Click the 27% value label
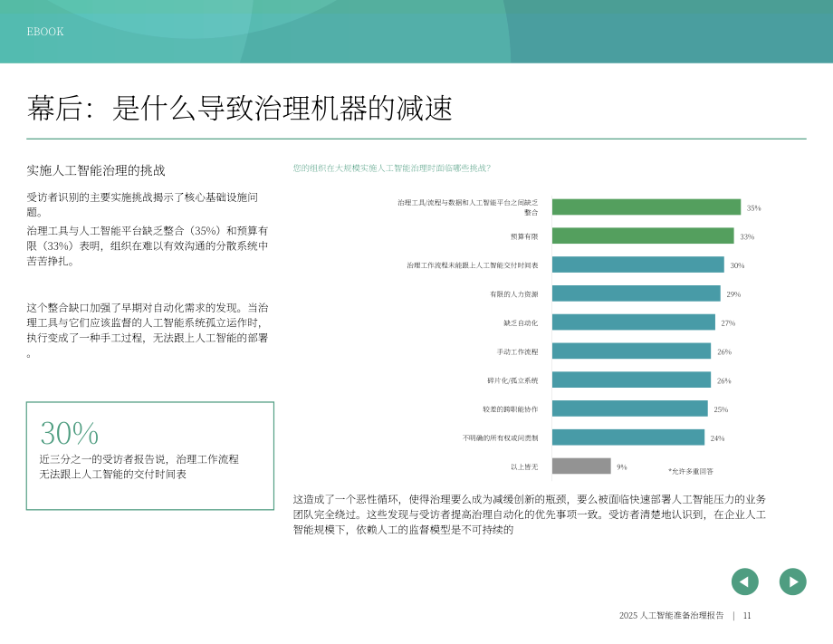The height and width of the screenshot is (644, 833). 728,322
